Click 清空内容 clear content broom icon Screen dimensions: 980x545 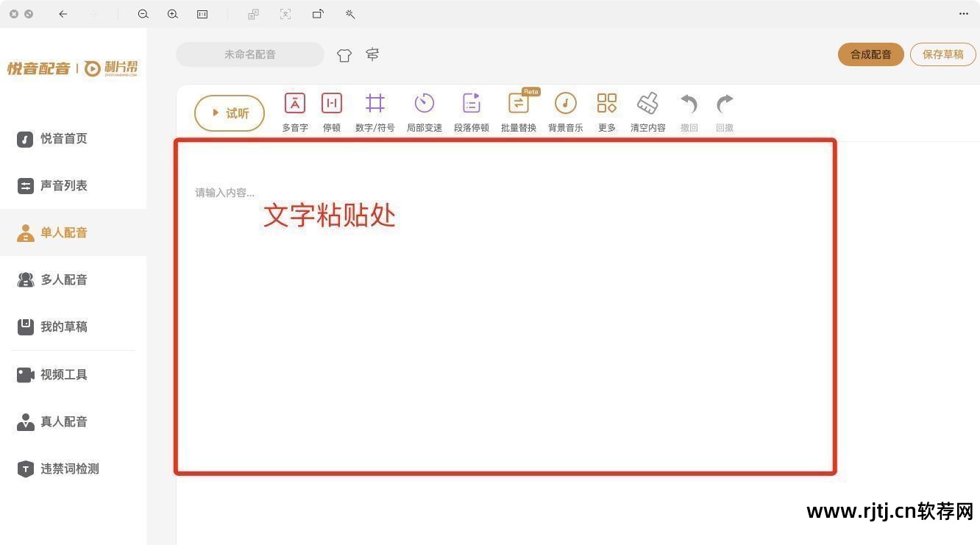[x=648, y=112]
